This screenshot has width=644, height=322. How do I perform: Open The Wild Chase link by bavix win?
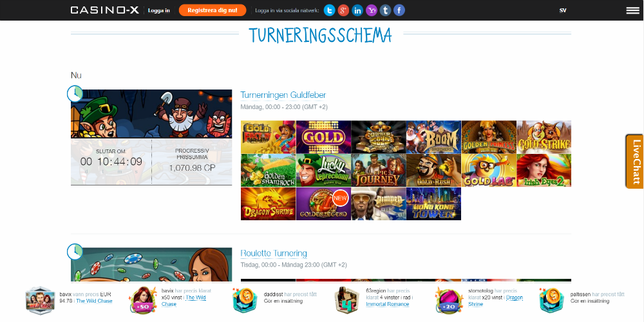pyautogui.click(x=94, y=301)
